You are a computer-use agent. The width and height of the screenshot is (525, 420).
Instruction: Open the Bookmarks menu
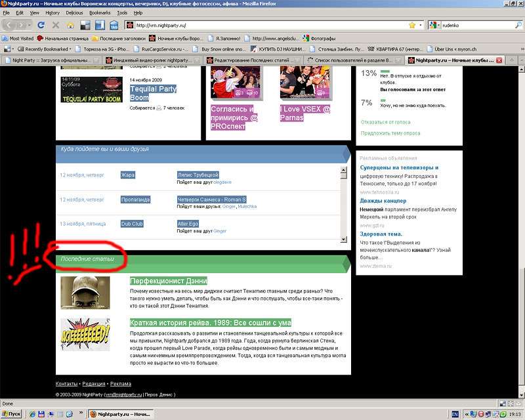100,12
